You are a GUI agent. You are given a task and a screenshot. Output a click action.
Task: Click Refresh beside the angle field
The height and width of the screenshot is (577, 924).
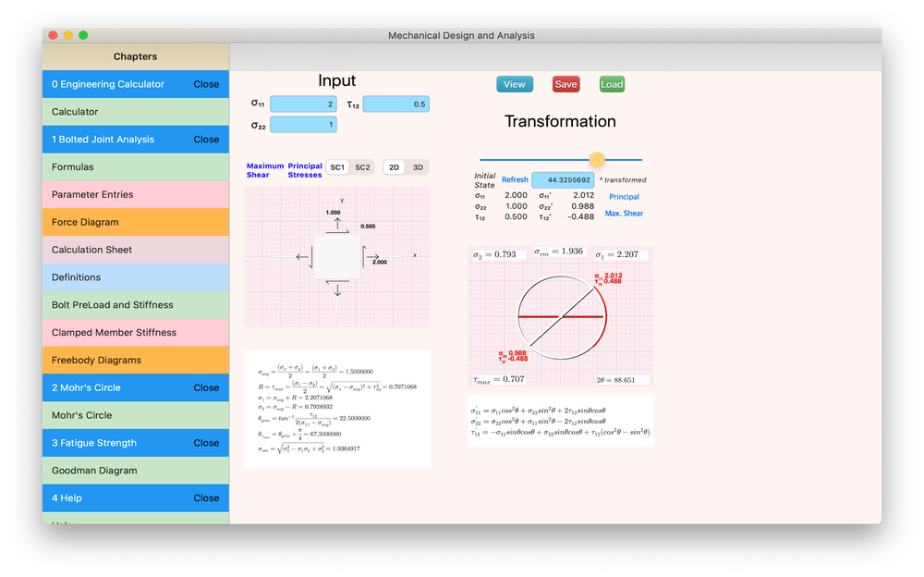pyautogui.click(x=515, y=179)
